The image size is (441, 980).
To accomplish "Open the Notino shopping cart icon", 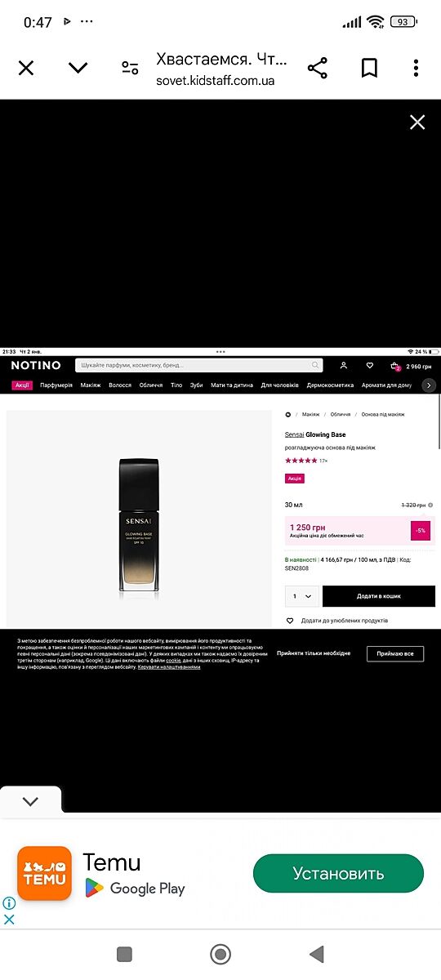I will [395, 366].
